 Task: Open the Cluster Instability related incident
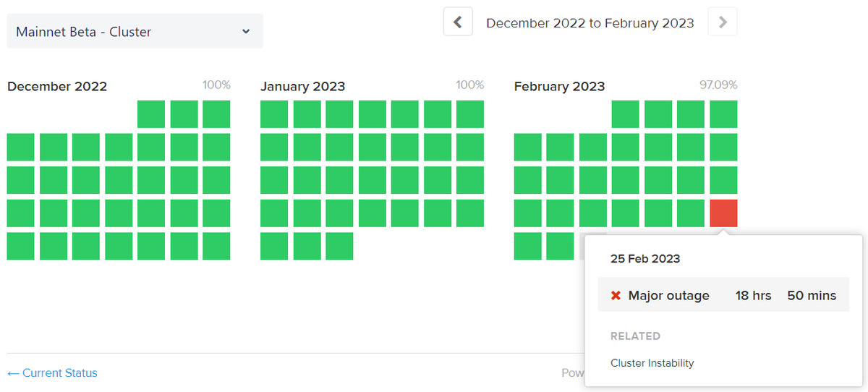[652, 363]
